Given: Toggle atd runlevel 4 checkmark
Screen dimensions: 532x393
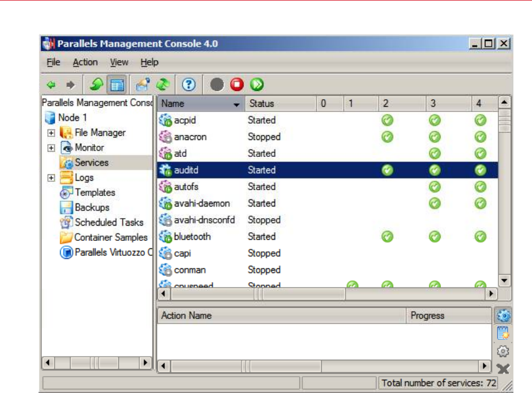Looking at the screenshot, I should tap(480, 153).
